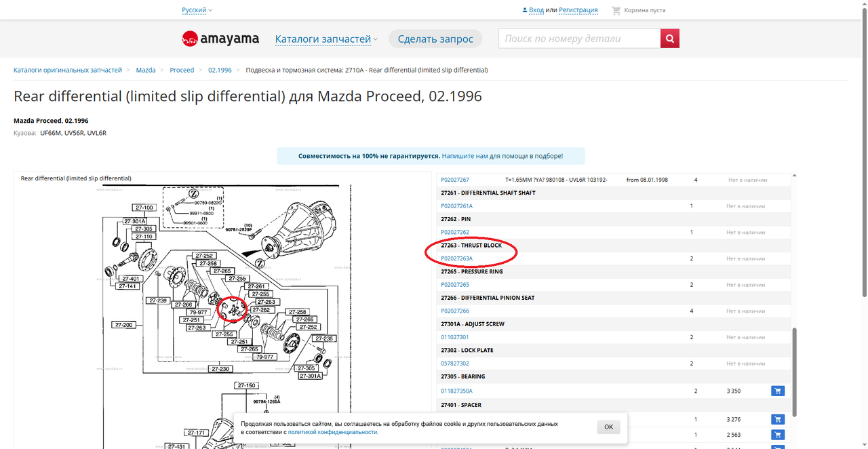Select diagram label 27-100

click(x=146, y=208)
